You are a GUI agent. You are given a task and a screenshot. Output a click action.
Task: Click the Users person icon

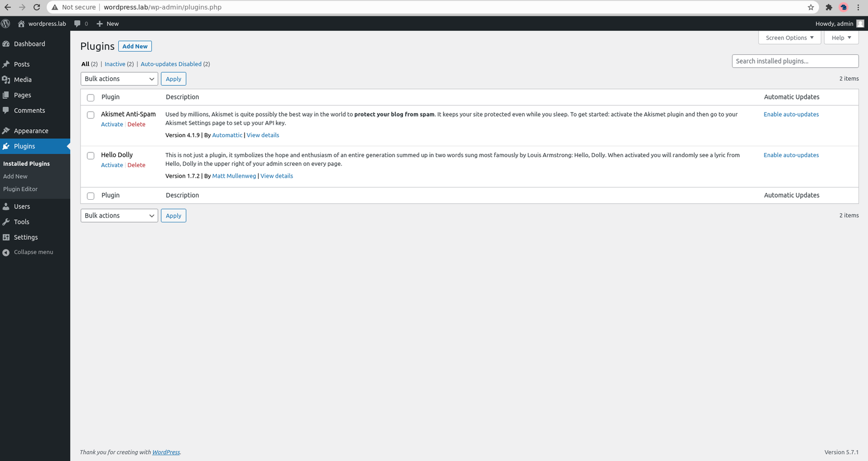click(6, 207)
